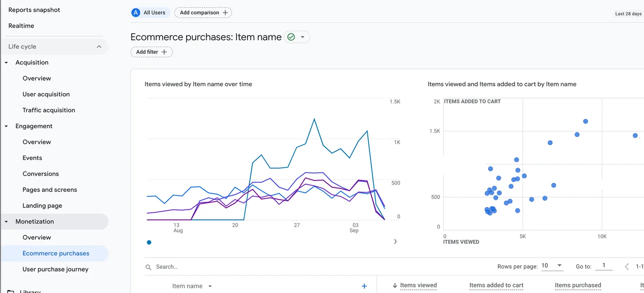Viewport: 644px width, 293px height.
Task: Click the Add filter button
Action: click(152, 52)
